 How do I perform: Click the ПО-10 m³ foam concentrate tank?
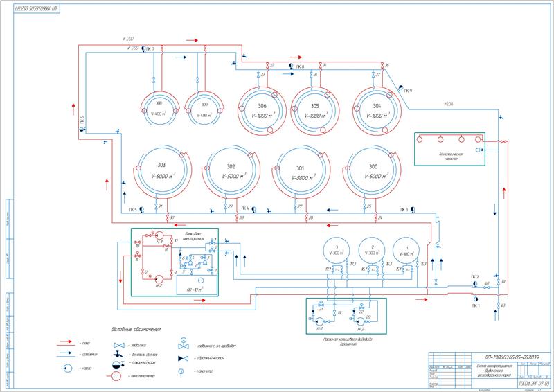[x=197, y=285]
